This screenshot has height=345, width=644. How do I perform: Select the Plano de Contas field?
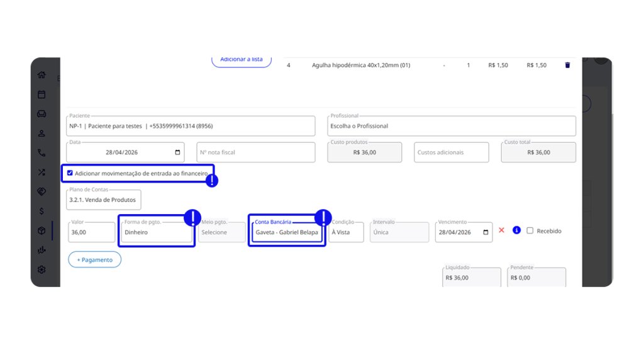click(x=104, y=200)
